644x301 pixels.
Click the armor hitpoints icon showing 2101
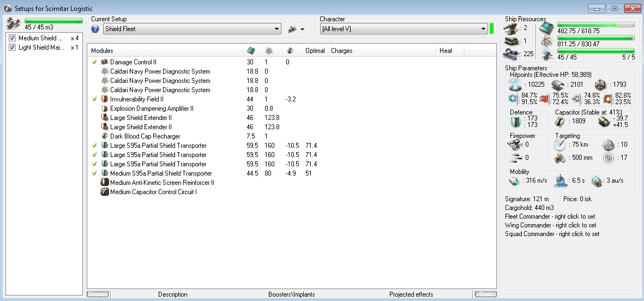coord(558,85)
